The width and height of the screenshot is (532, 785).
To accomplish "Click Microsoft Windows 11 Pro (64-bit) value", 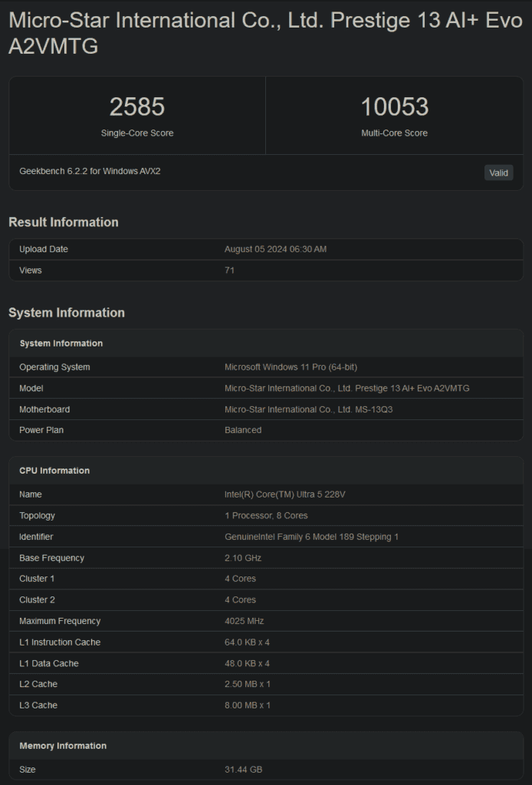I will click(291, 367).
